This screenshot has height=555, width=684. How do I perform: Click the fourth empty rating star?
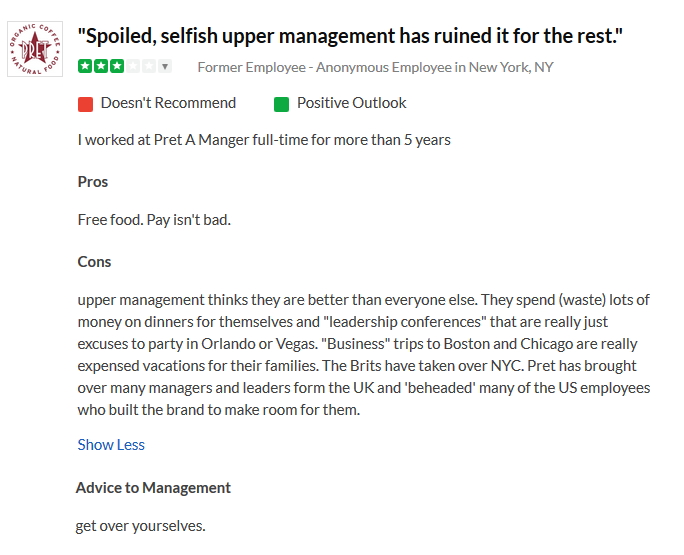click(133, 67)
